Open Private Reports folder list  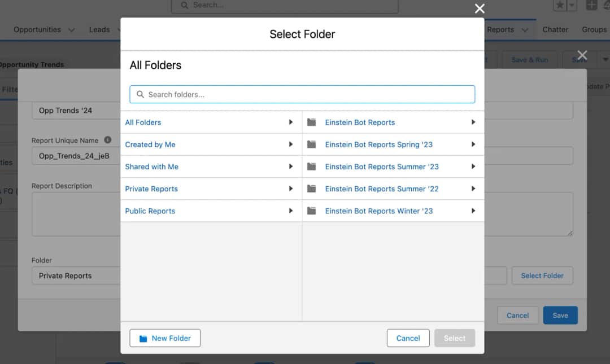(211, 188)
